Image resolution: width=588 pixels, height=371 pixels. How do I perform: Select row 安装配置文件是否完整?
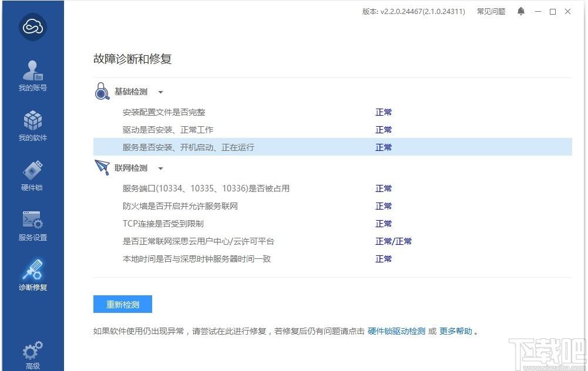332,112
